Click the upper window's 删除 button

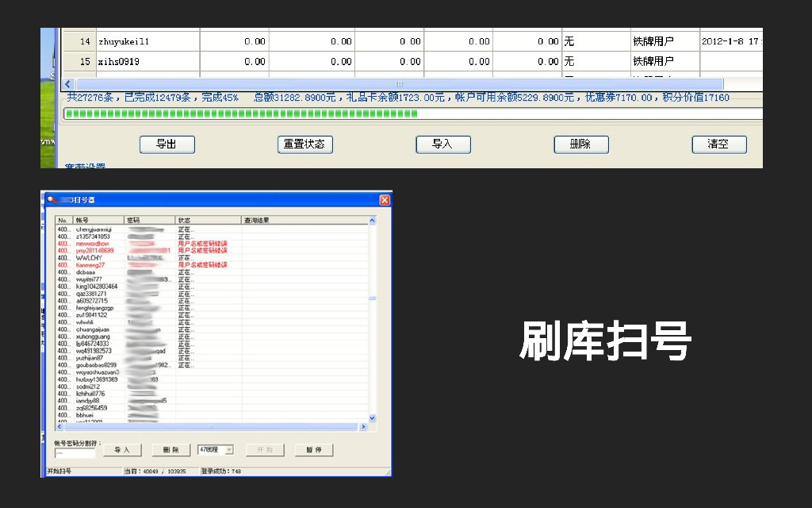(581, 144)
